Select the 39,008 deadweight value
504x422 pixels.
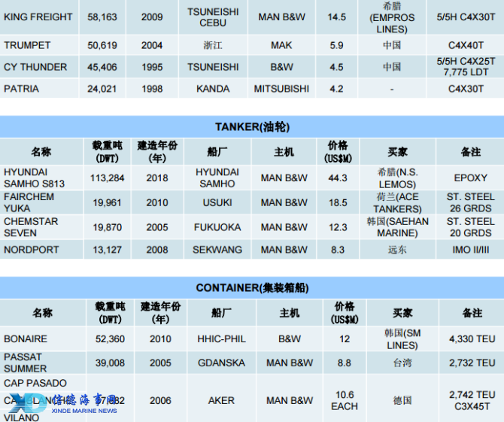click(110, 363)
